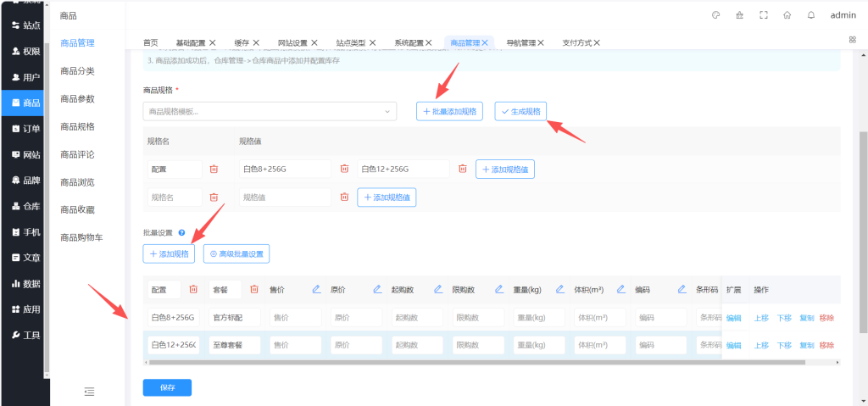
Task: Batch edit the 原价 column
Action: tap(377, 289)
